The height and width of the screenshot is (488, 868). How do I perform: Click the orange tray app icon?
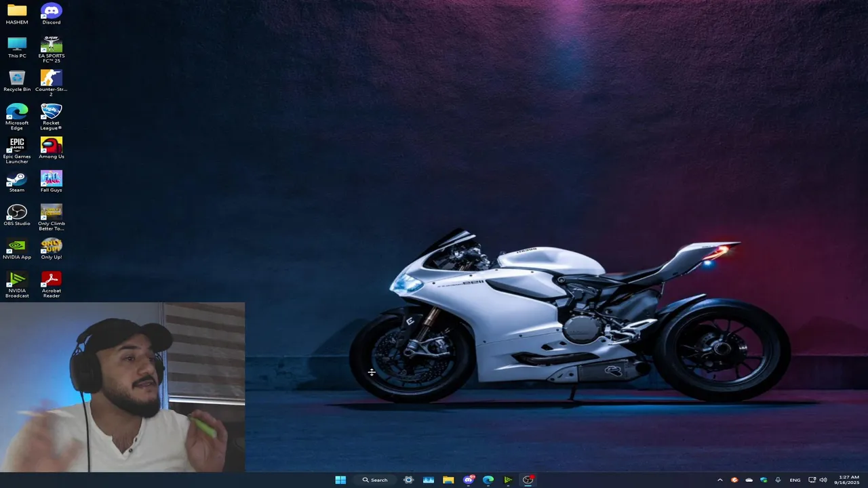pyautogui.click(x=734, y=480)
